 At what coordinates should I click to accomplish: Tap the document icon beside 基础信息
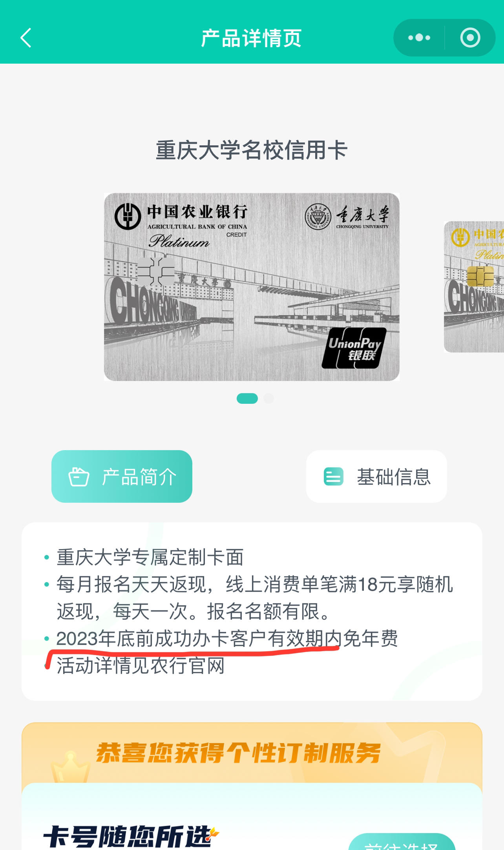(333, 476)
